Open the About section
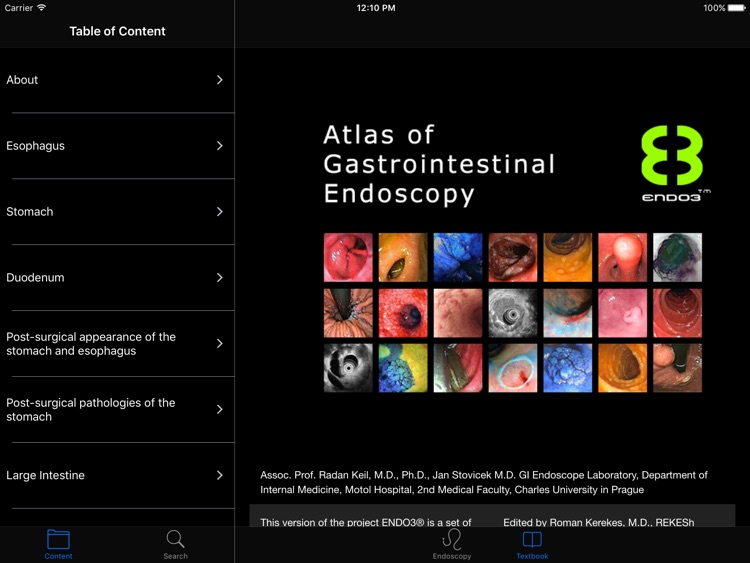750x563 pixels. pos(117,80)
